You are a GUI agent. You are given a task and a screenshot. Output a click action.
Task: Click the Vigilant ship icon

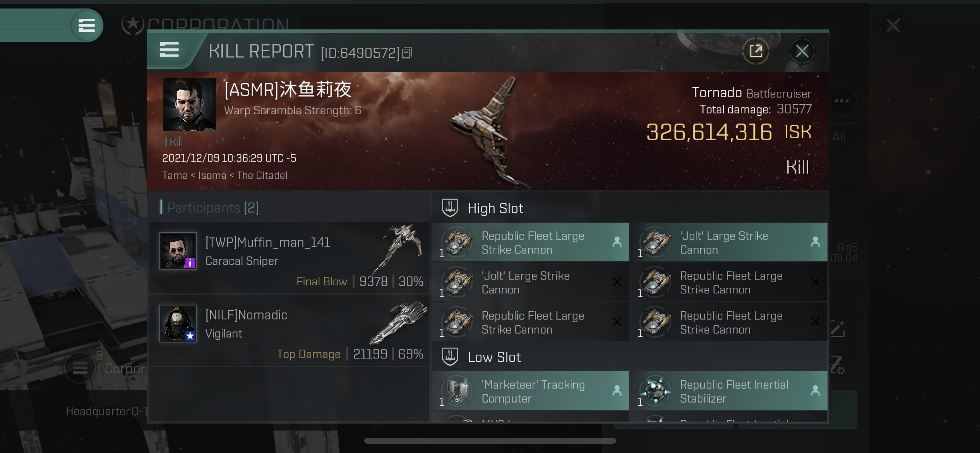[x=399, y=323]
